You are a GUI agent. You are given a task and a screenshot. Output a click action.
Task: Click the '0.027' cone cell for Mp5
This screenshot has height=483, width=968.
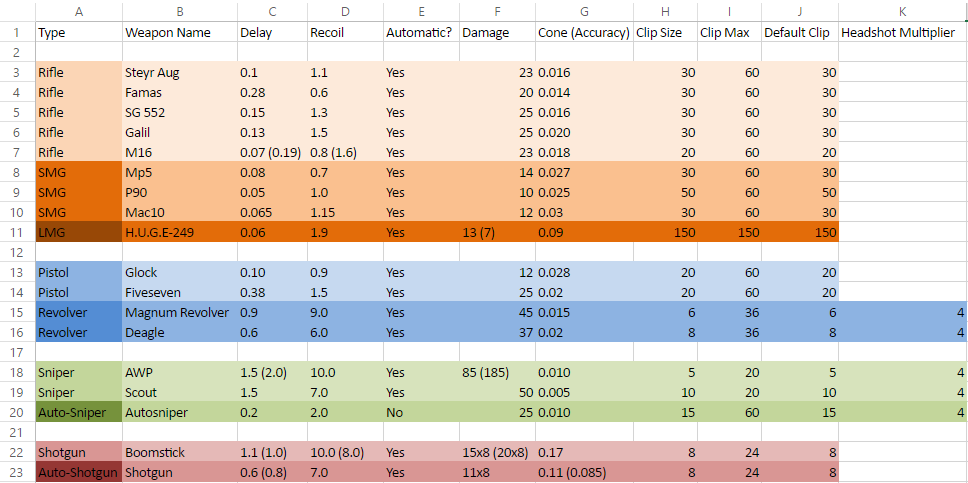585,173
